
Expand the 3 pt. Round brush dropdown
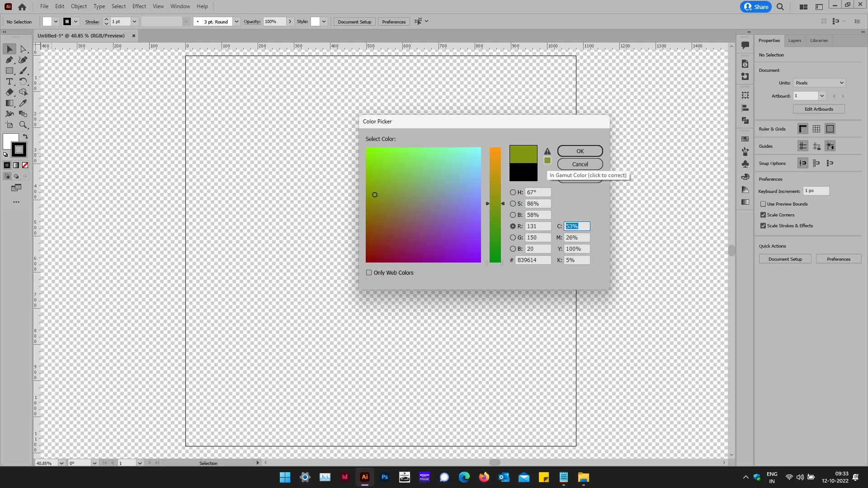(x=236, y=22)
